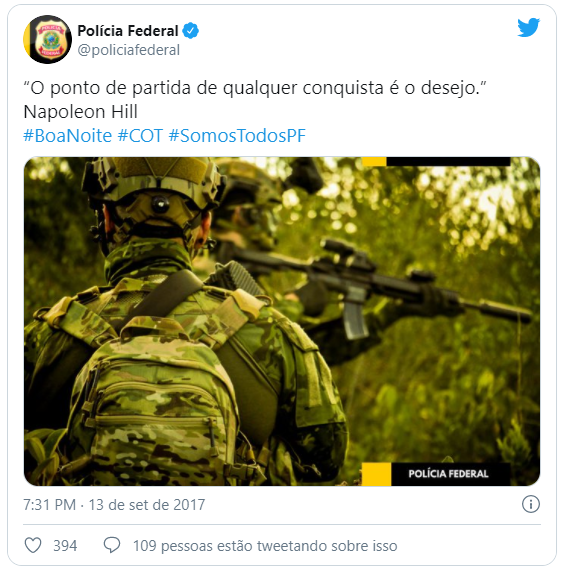Open the Polícia Federal account name

pos(128,31)
